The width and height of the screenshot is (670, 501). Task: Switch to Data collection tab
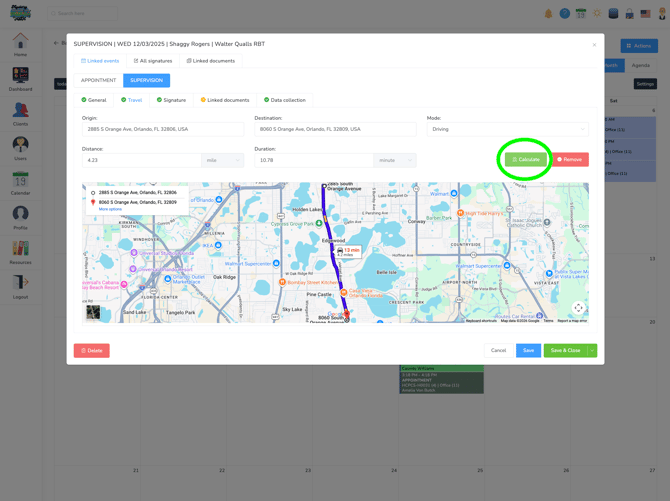pyautogui.click(x=285, y=100)
